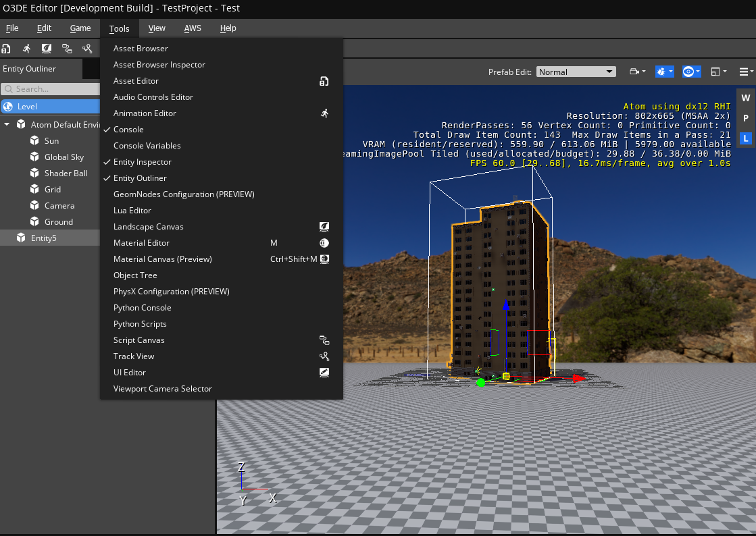Choose Asset Browser Inspector entry
756x536 pixels.
click(222, 65)
